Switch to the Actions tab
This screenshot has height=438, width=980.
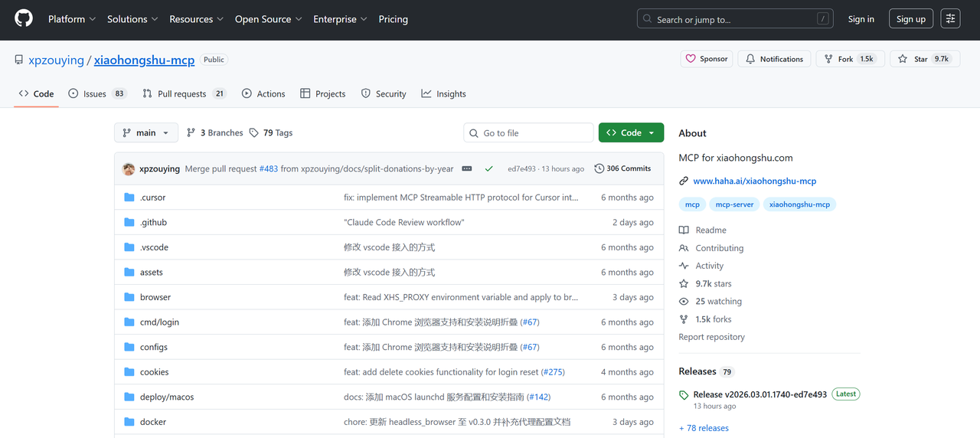coord(263,93)
